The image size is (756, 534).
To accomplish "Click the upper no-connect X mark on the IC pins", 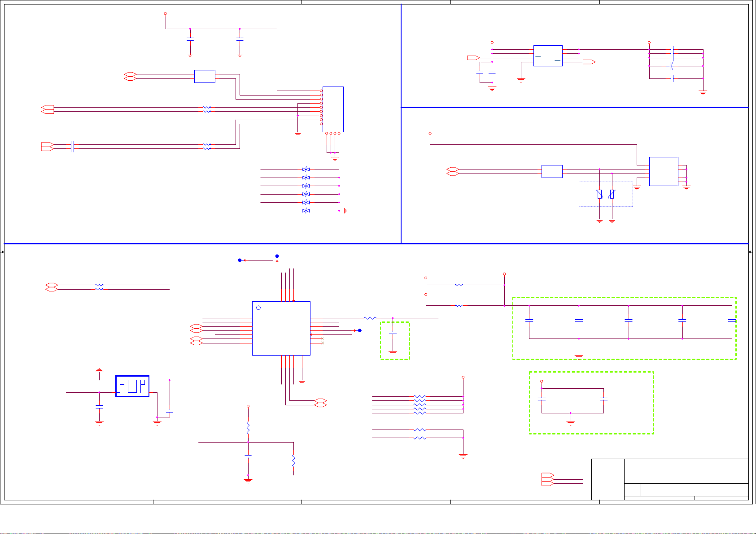I will point(323,339).
